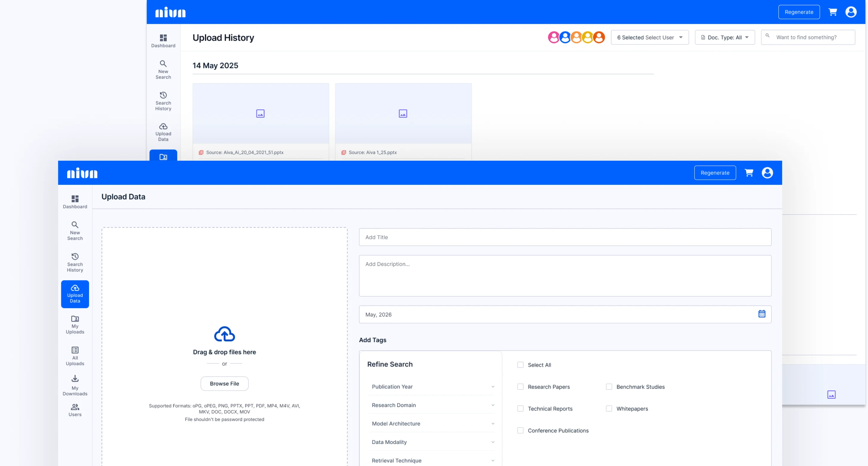Open Users in sidebar
Screen dimensions: 868x466
click(75, 410)
